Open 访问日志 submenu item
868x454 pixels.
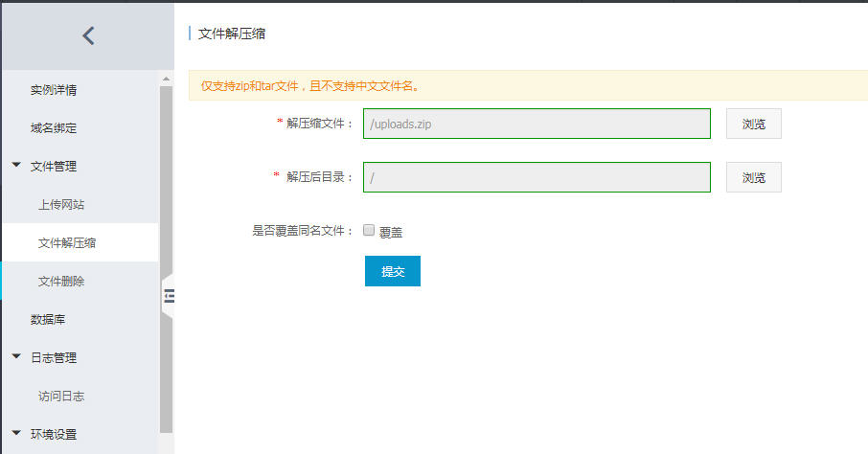pos(61,396)
